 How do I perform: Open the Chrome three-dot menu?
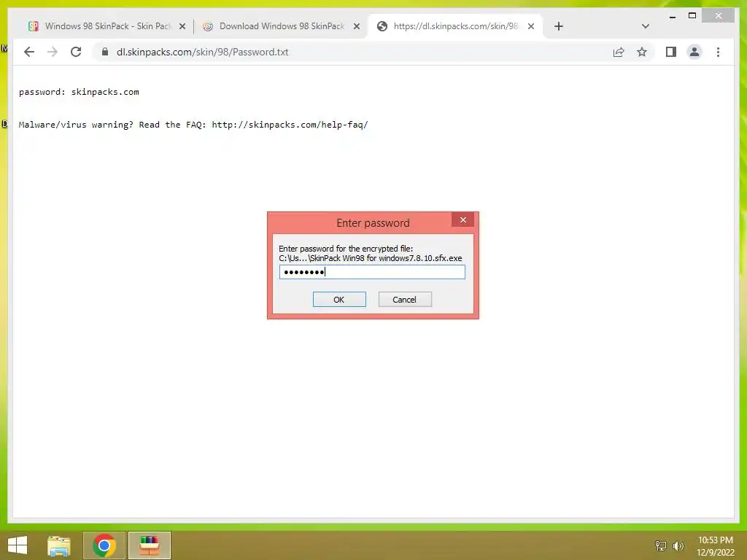(718, 52)
